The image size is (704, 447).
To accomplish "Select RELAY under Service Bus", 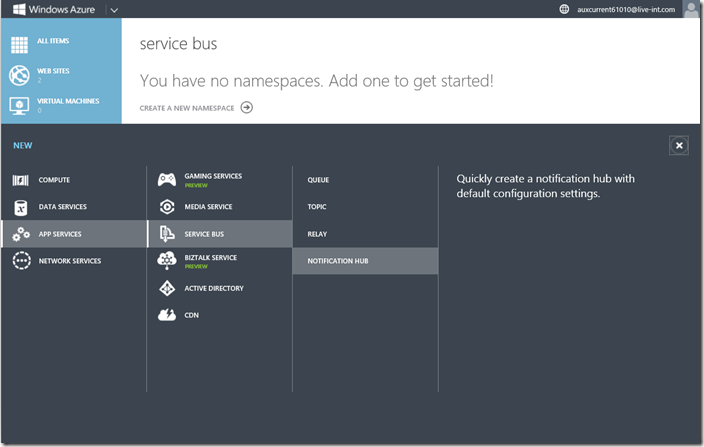I will (317, 234).
